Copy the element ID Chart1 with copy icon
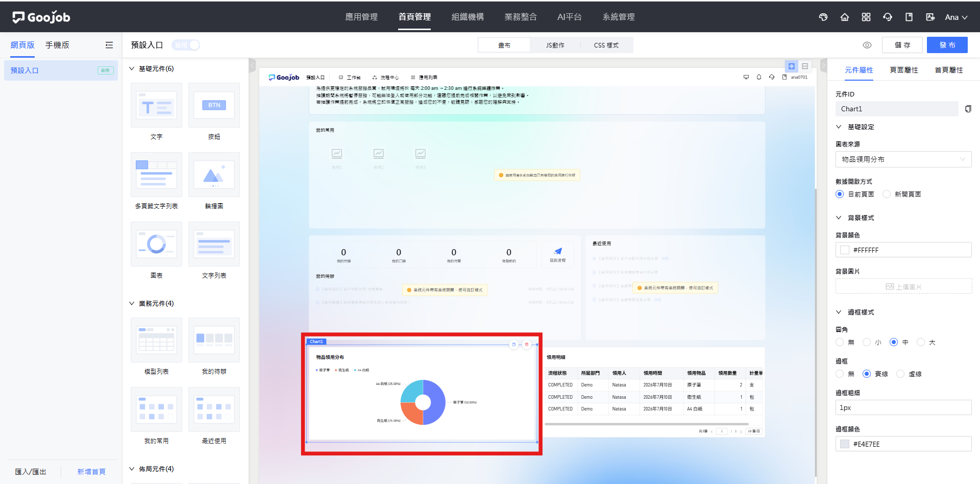 click(968, 109)
